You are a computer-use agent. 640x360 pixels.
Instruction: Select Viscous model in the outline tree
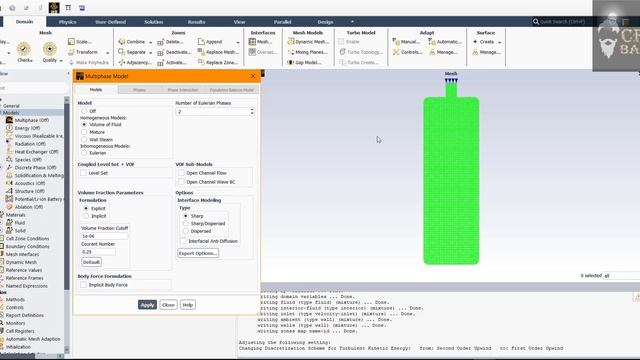[38, 136]
